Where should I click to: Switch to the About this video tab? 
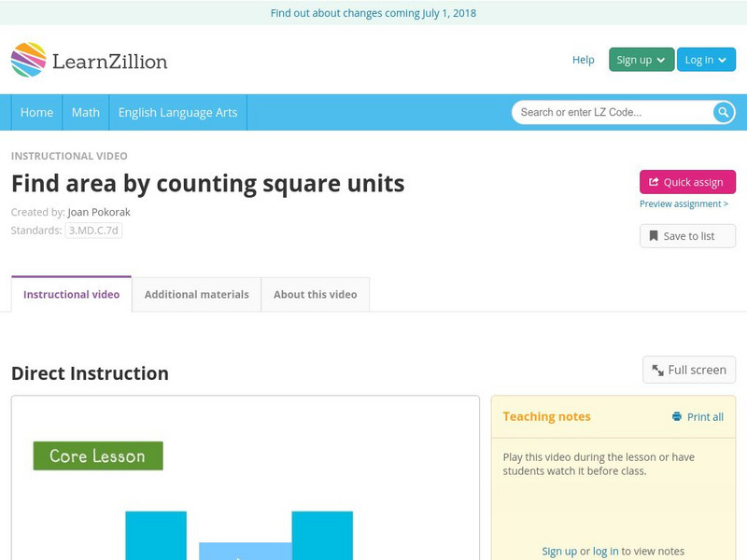click(x=316, y=294)
